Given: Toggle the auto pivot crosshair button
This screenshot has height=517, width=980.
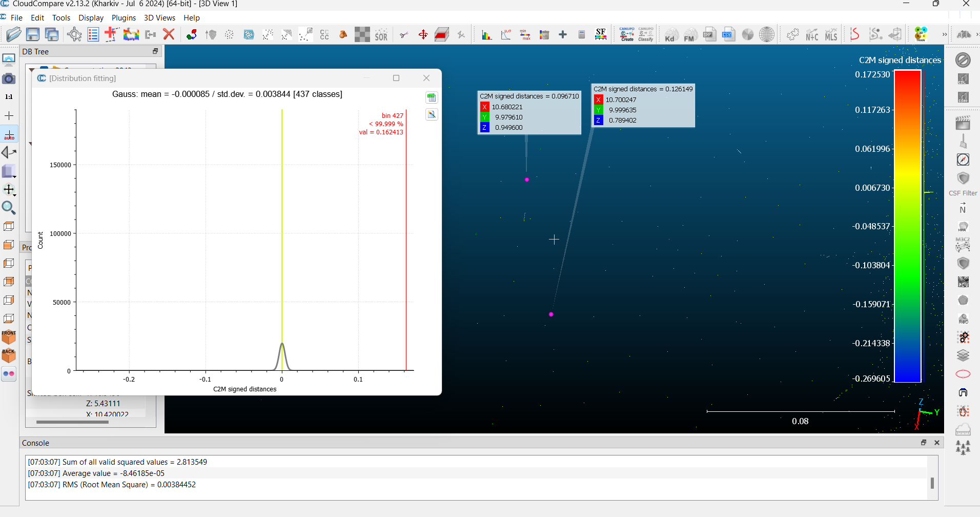Looking at the screenshot, I should (9, 135).
